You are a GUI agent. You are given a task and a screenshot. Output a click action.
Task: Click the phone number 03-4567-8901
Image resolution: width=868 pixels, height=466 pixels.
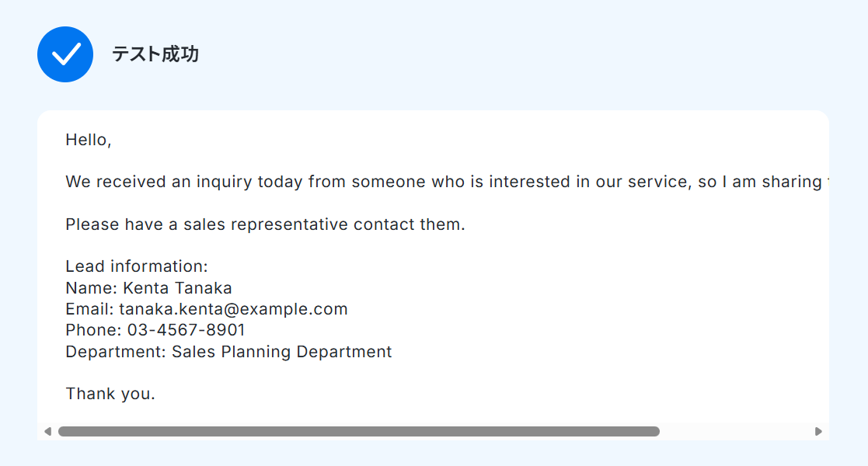[186, 330]
